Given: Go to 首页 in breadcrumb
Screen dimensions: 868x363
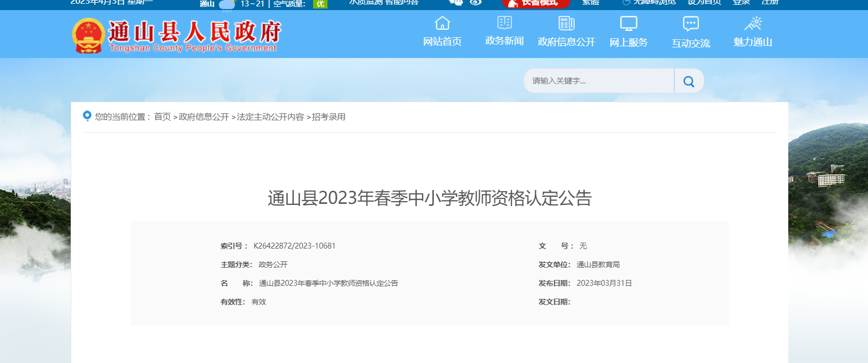Looking at the screenshot, I should (x=162, y=117).
